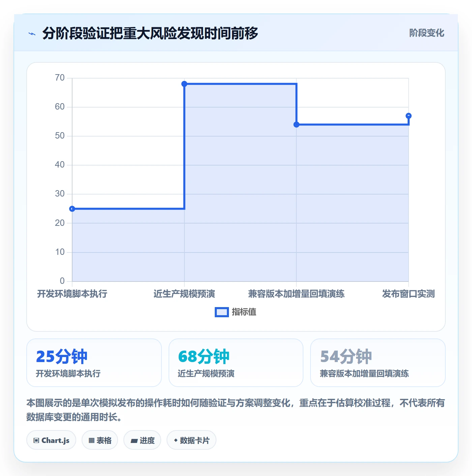Click the y-axis value 70
The image size is (472, 476).
(60, 78)
